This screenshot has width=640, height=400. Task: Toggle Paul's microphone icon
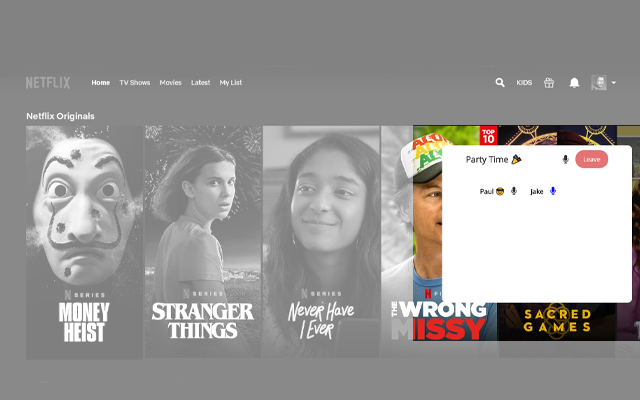tap(514, 191)
